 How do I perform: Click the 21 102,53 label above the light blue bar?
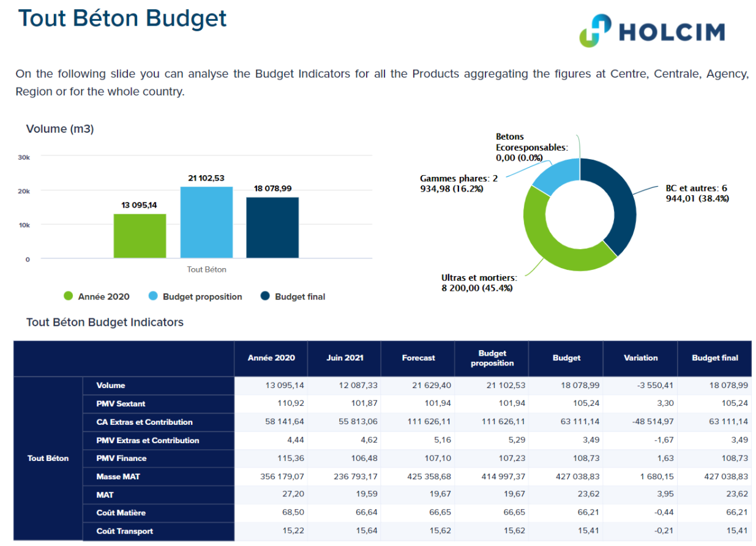[x=206, y=178]
